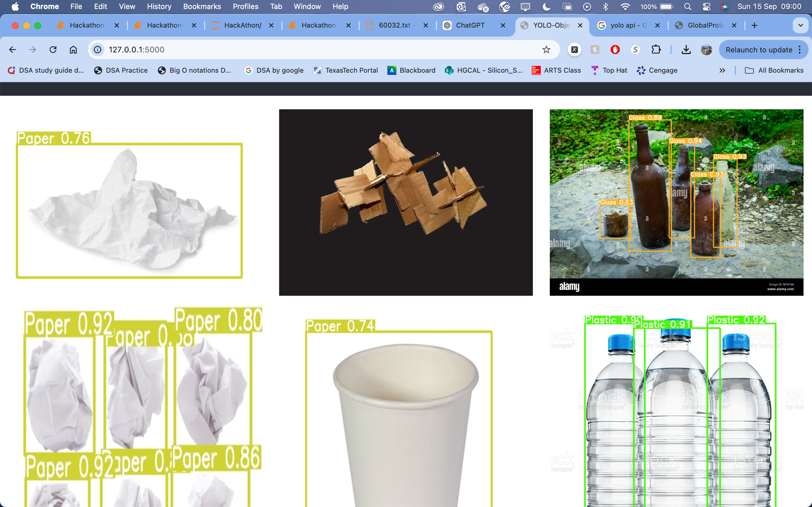Screen dimensions: 812x507
Task: Click the browser reload icon
Action: point(53,50)
